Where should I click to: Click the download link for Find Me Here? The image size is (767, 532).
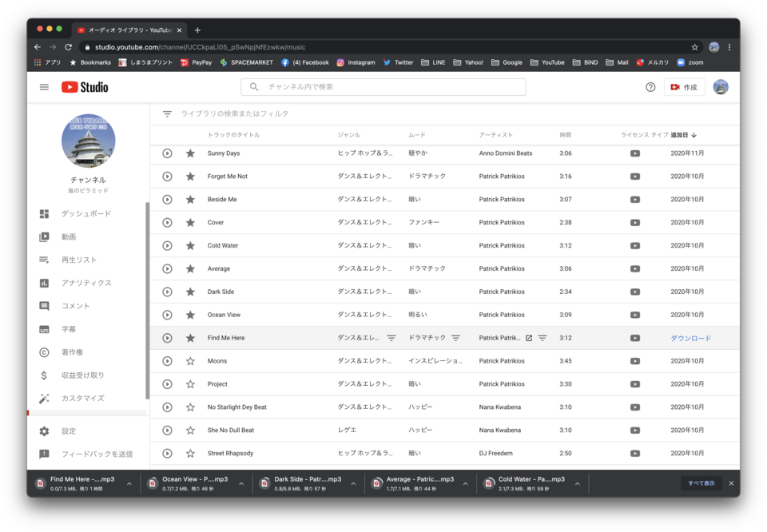click(690, 339)
